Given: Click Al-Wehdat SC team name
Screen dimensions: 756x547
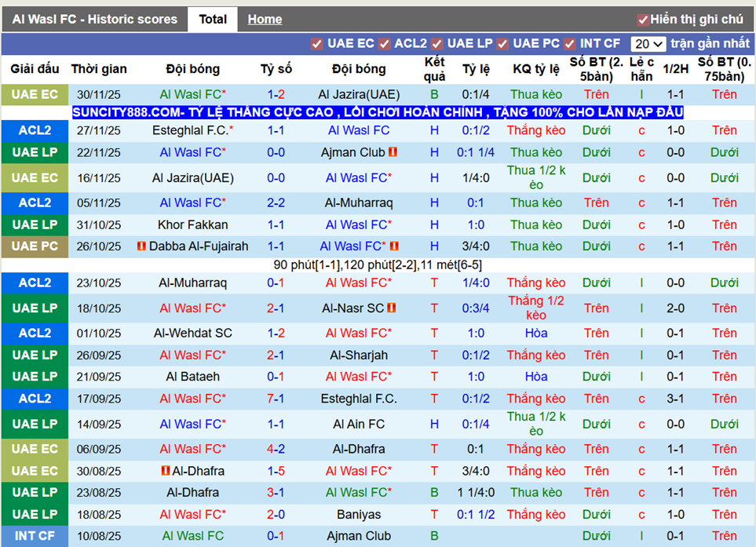Looking at the screenshot, I should point(192,333).
